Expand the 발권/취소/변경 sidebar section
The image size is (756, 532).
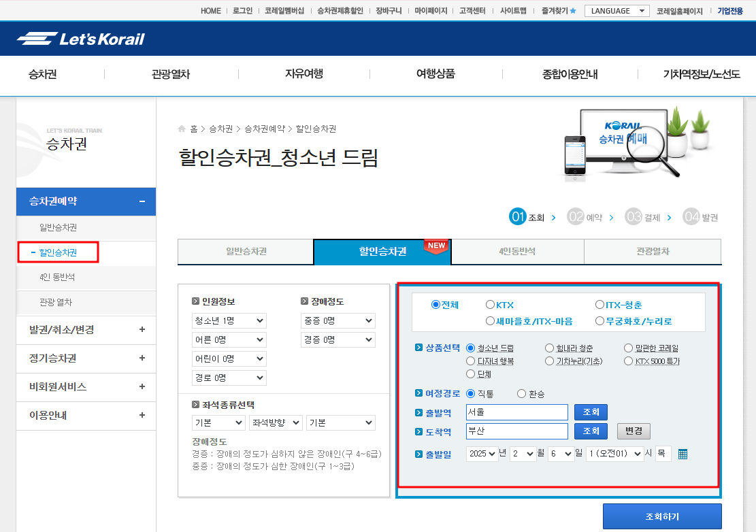coord(86,330)
